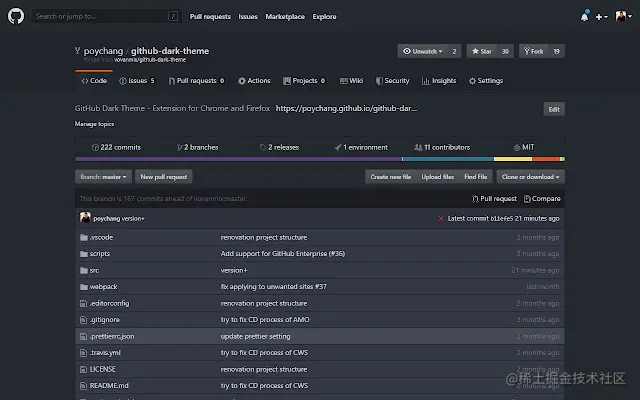Open the .gitignore file

point(104,320)
